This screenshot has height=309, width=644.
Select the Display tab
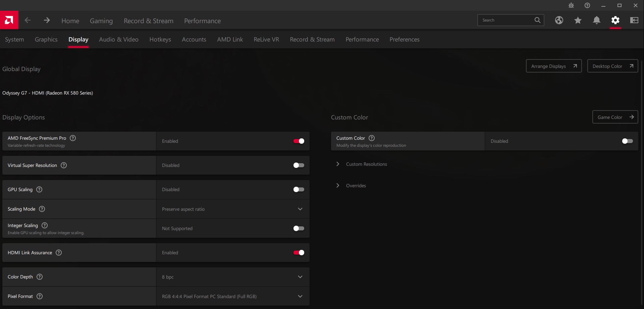78,39
